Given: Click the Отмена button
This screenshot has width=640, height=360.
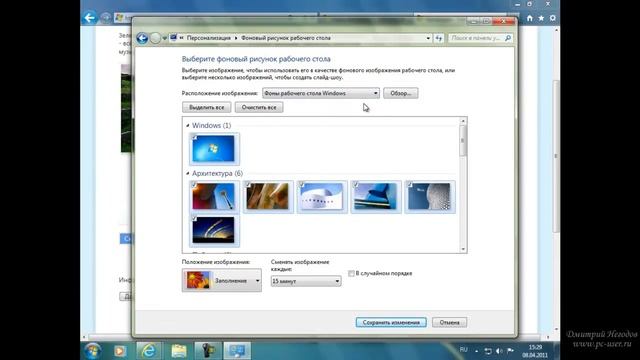Looking at the screenshot, I should point(449,322).
